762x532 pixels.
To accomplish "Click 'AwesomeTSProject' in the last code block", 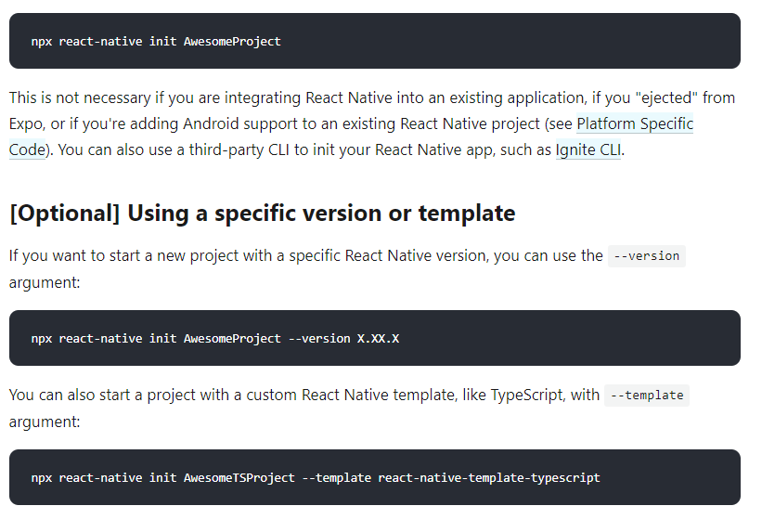I will pos(239,477).
